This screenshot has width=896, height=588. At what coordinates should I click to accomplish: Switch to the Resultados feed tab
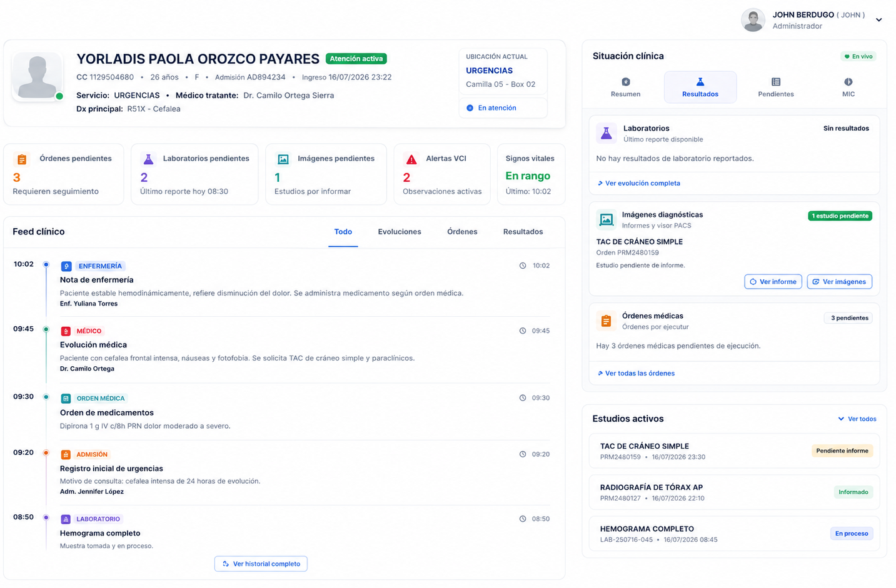point(523,232)
